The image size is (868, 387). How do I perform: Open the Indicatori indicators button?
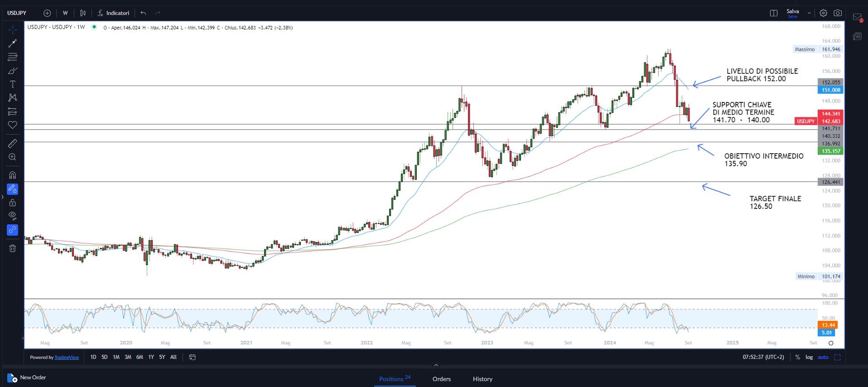coord(114,13)
